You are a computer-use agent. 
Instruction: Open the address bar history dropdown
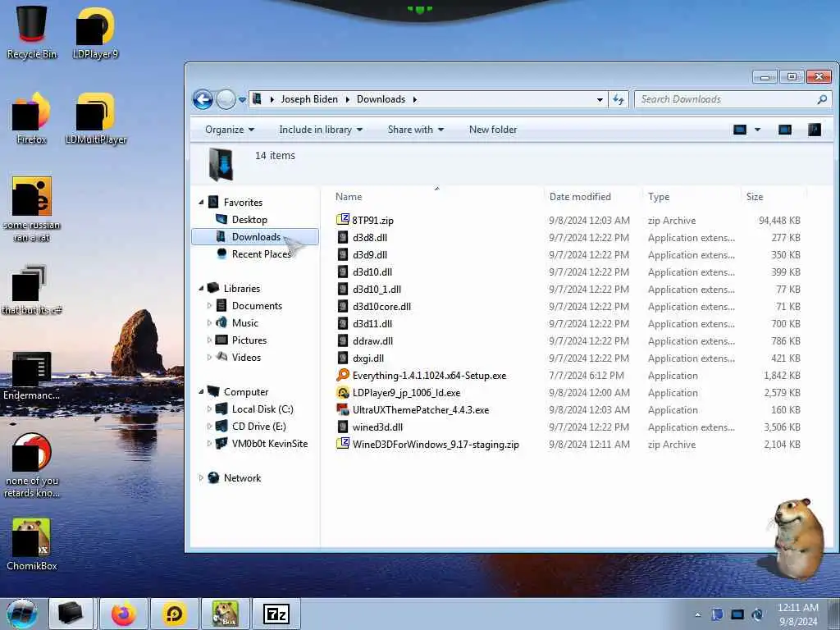(x=600, y=99)
